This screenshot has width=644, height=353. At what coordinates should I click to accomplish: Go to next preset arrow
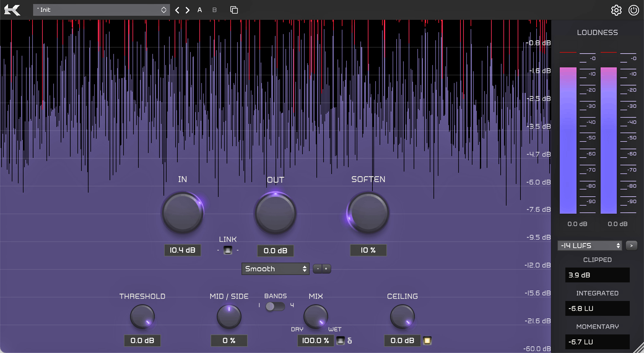pos(188,10)
